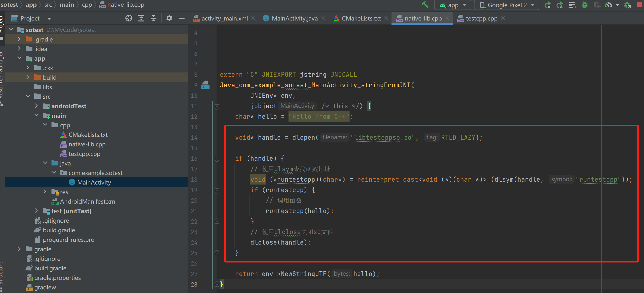Click the Profile app gauge icon

click(x=608, y=5)
